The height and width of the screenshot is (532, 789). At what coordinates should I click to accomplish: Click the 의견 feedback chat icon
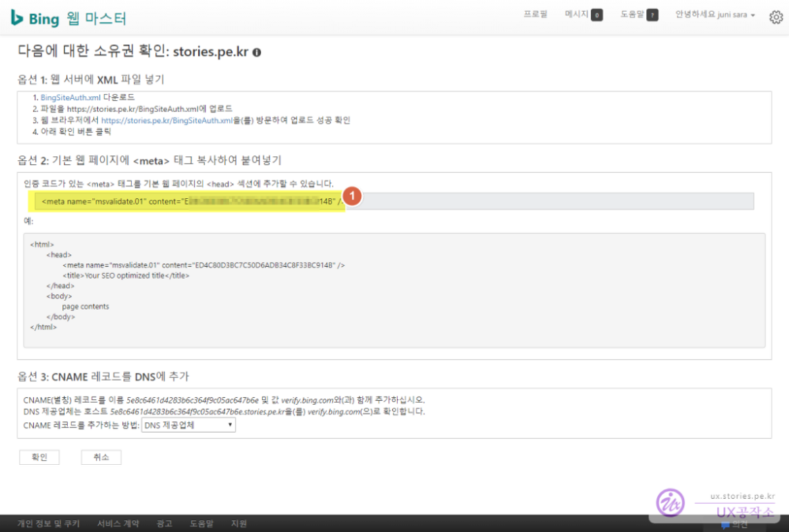(725, 525)
